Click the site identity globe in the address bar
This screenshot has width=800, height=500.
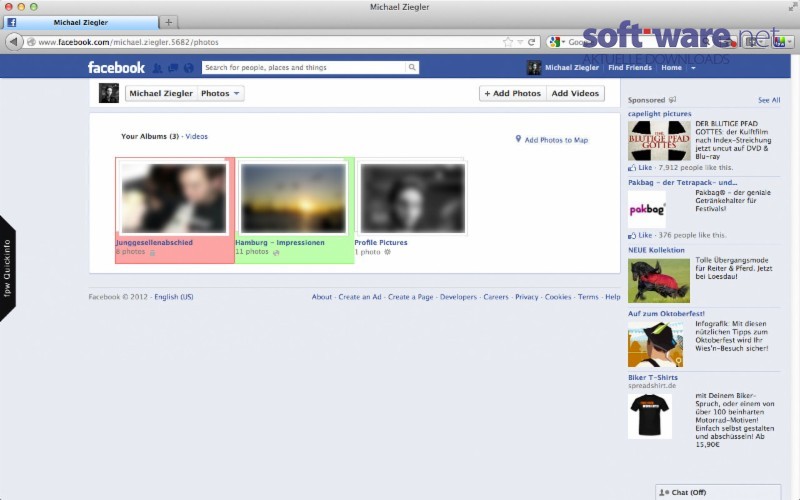31,42
